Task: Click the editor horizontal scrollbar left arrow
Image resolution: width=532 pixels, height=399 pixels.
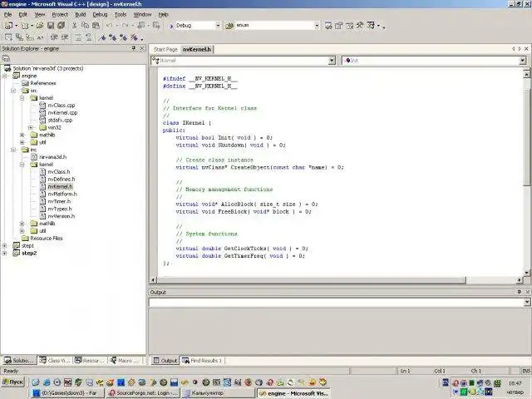Action: pos(153,280)
